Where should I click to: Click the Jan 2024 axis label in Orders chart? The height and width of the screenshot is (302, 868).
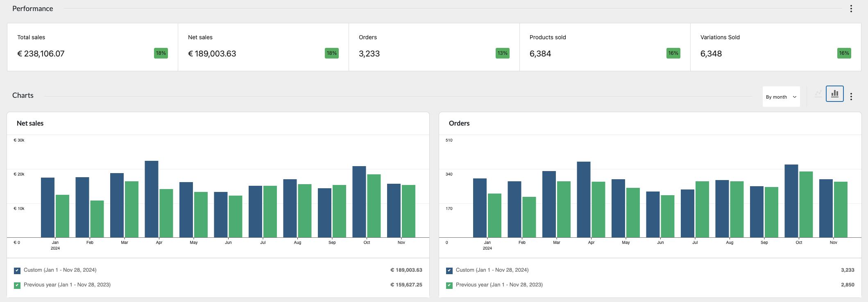(x=487, y=246)
